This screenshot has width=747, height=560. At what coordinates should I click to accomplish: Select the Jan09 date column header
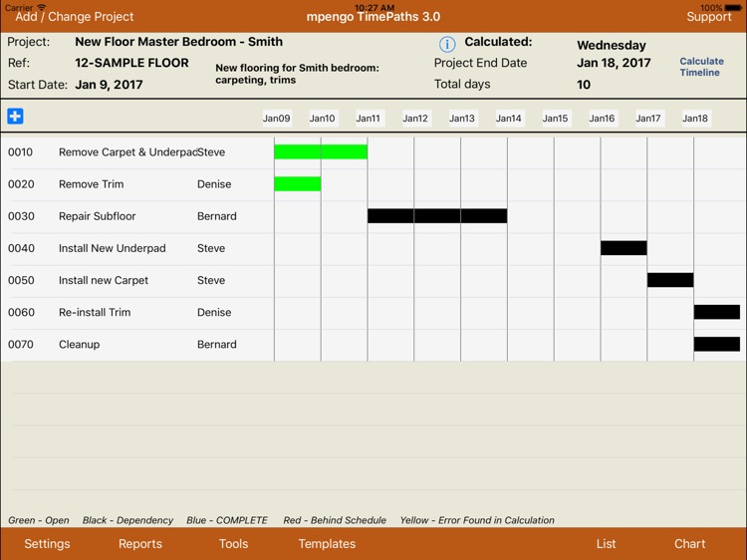tap(276, 119)
